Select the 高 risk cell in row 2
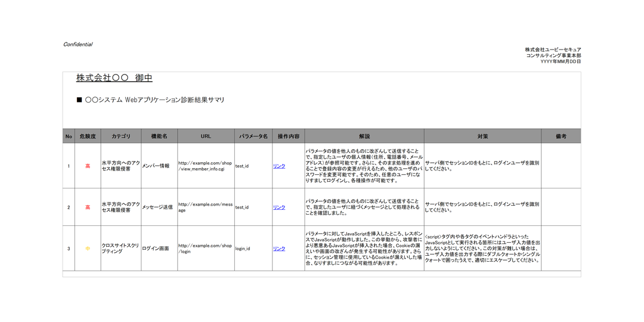 pos(88,208)
